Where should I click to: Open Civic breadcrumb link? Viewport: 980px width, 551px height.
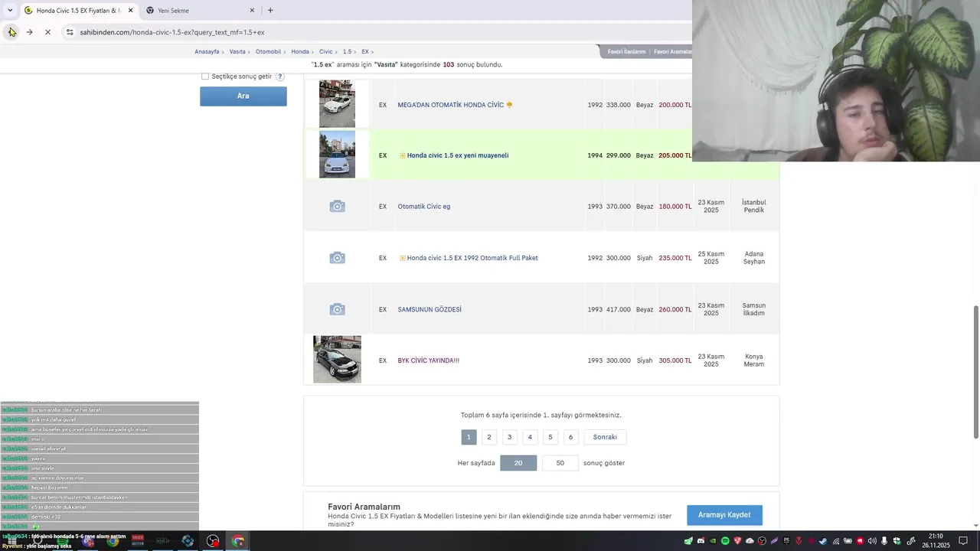[x=325, y=51]
